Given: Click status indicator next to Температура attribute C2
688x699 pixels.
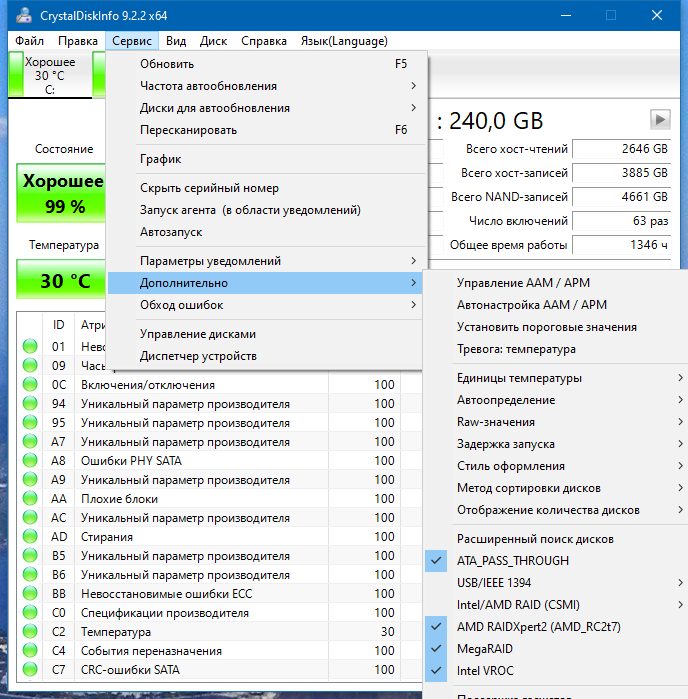Looking at the screenshot, I should [x=30, y=631].
